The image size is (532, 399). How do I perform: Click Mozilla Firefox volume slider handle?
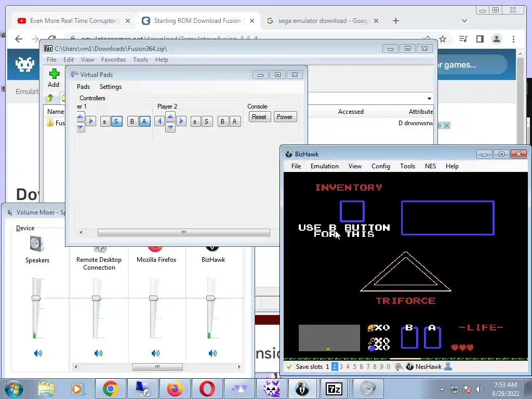[x=154, y=298]
